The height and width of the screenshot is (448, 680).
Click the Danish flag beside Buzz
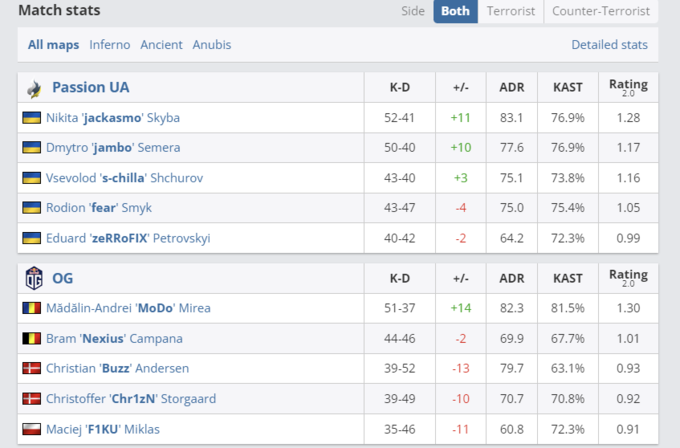tap(32, 368)
